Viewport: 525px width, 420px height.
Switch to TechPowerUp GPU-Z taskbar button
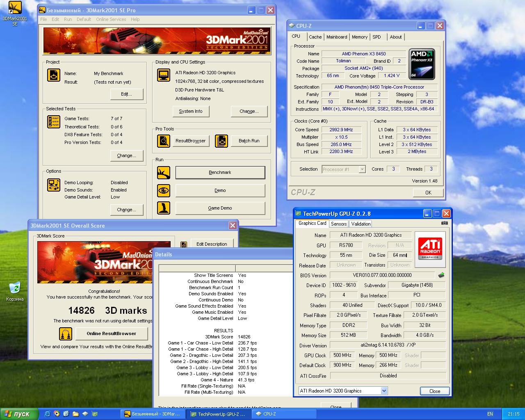(218, 414)
